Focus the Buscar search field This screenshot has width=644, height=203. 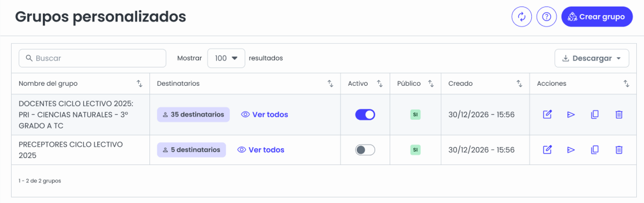[92, 58]
